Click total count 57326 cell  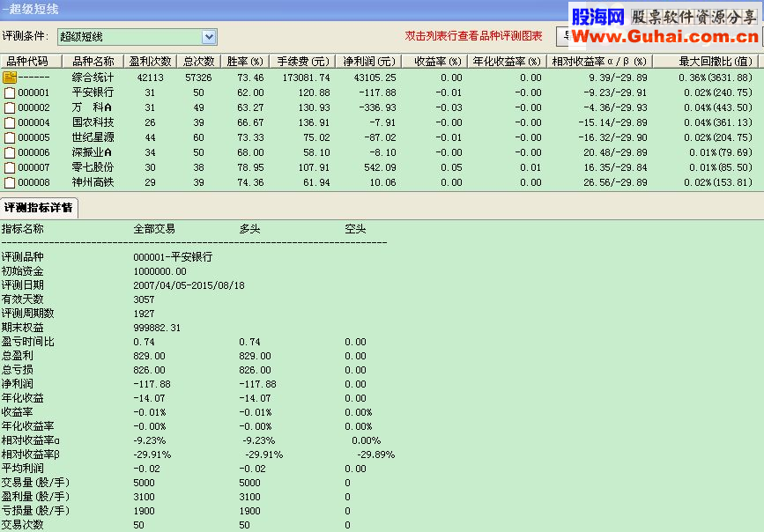pos(198,78)
